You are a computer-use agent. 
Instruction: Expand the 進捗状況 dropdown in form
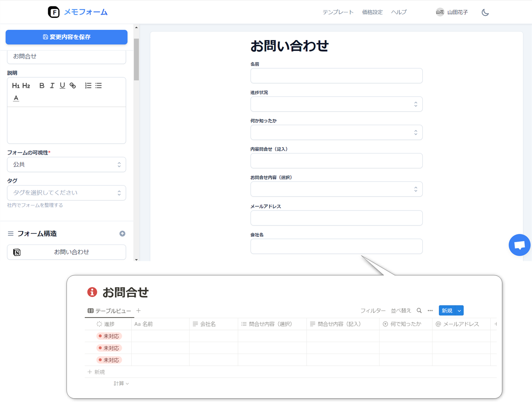[336, 104]
